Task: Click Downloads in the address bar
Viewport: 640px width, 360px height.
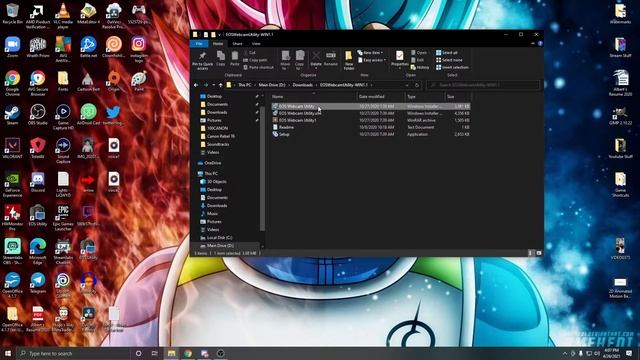Action: pyautogui.click(x=302, y=85)
